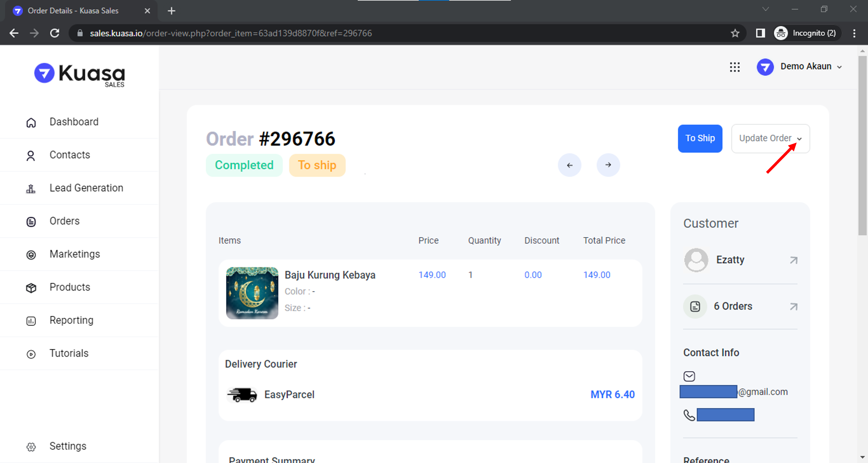Select Lead Generation sidebar item
This screenshot has width=868, height=463.
tap(86, 188)
